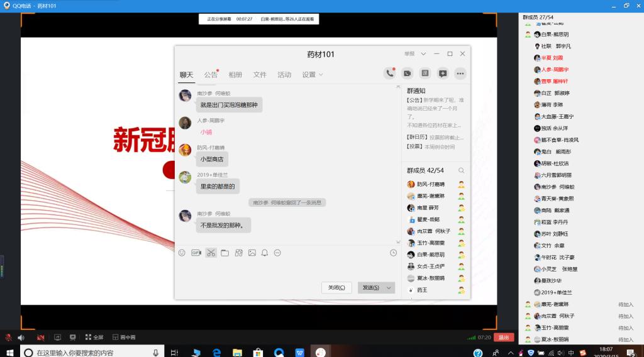Viewport: 644px width, 357px height.
Task: Click the message input area
Action: [286, 269]
